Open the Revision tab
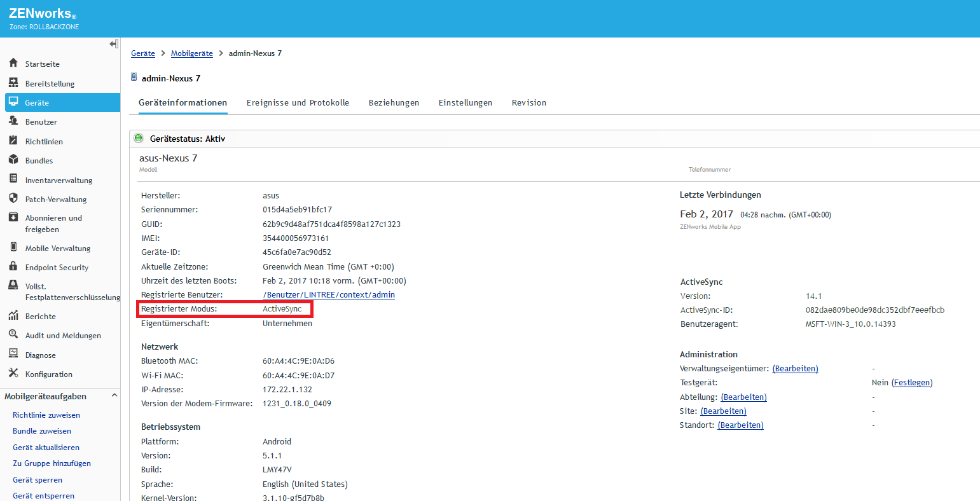The width and height of the screenshot is (980, 501). (x=529, y=102)
